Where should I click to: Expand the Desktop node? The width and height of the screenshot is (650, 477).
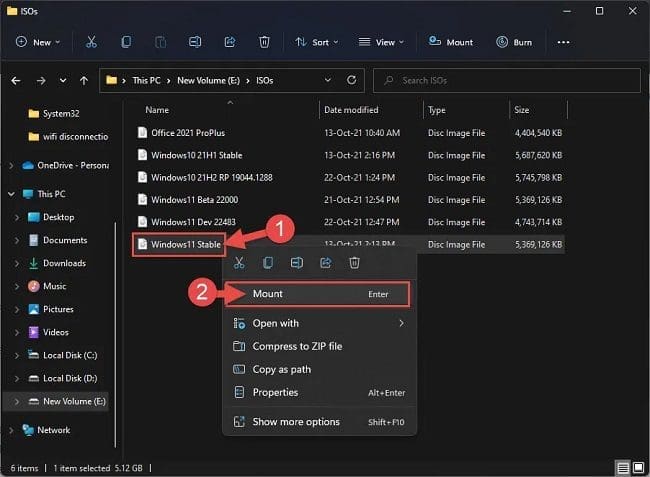[x=17, y=217]
